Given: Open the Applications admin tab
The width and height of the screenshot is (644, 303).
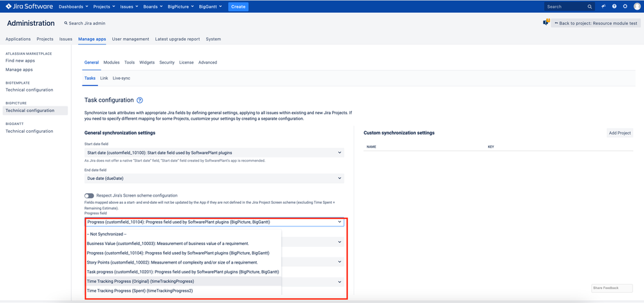Looking at the screenshot, I should [18, 39].
